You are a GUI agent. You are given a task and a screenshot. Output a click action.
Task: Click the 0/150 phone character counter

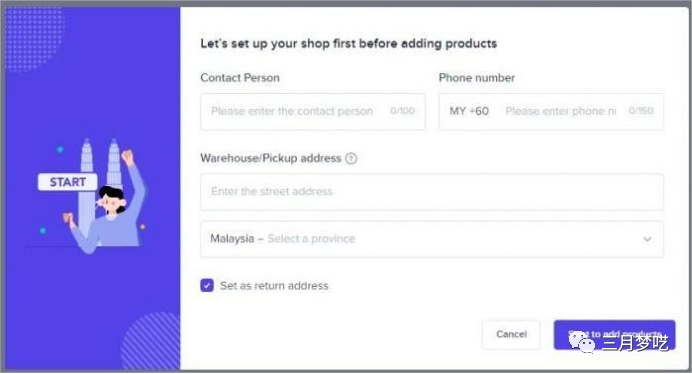(x=641, y=111)
